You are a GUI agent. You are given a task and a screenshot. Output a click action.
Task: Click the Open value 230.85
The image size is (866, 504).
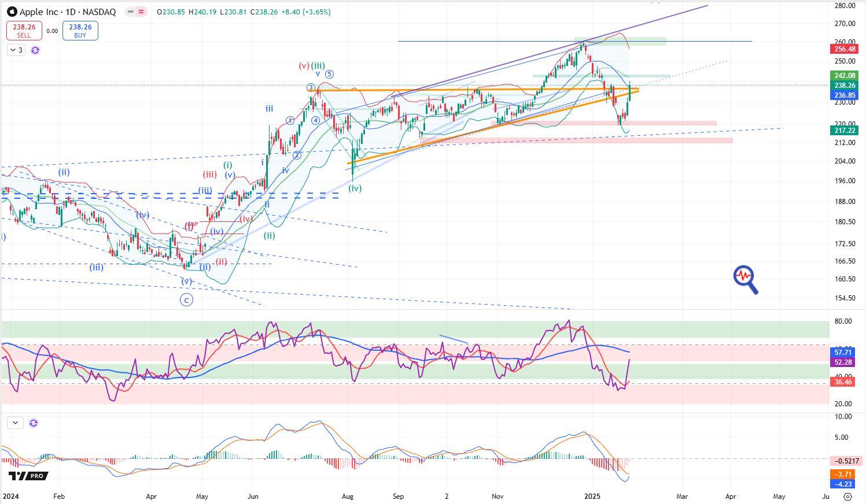174,12
